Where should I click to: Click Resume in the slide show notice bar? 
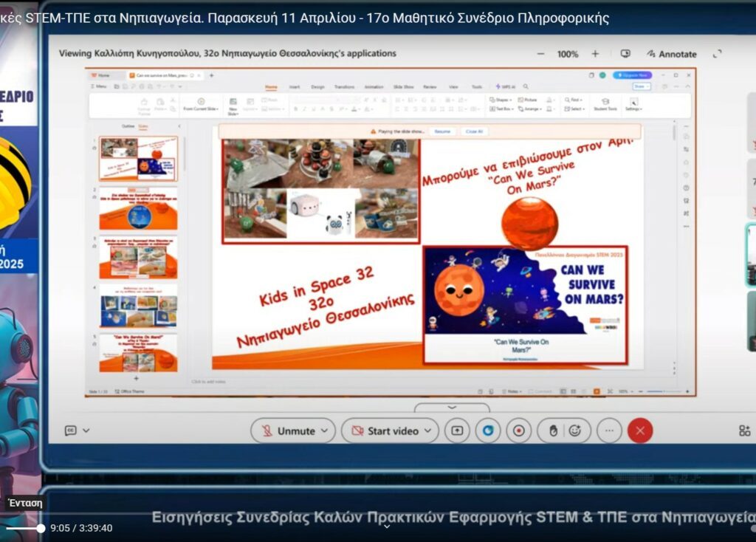click(442, 131)
